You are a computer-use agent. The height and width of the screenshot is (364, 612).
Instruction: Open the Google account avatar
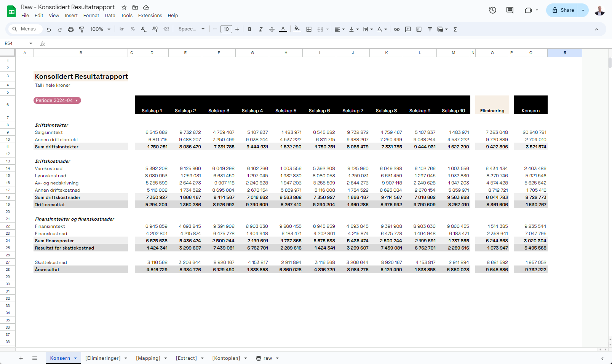[599, 10]
